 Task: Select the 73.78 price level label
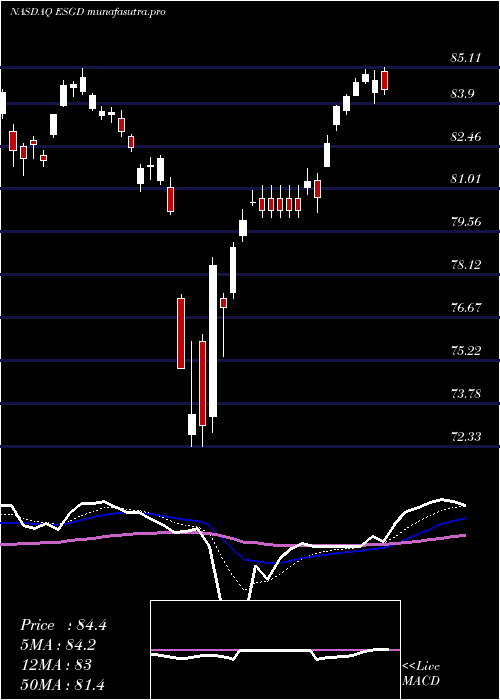coord(466,394)
